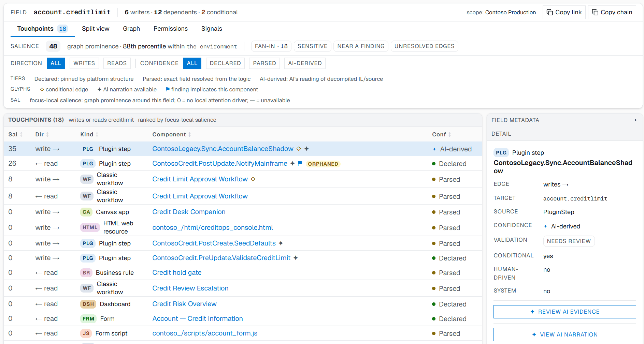Viewport: 644px width, 344px height.
Task: Click the NEEDS REVIEW validation chip
Action: (569, 241)
